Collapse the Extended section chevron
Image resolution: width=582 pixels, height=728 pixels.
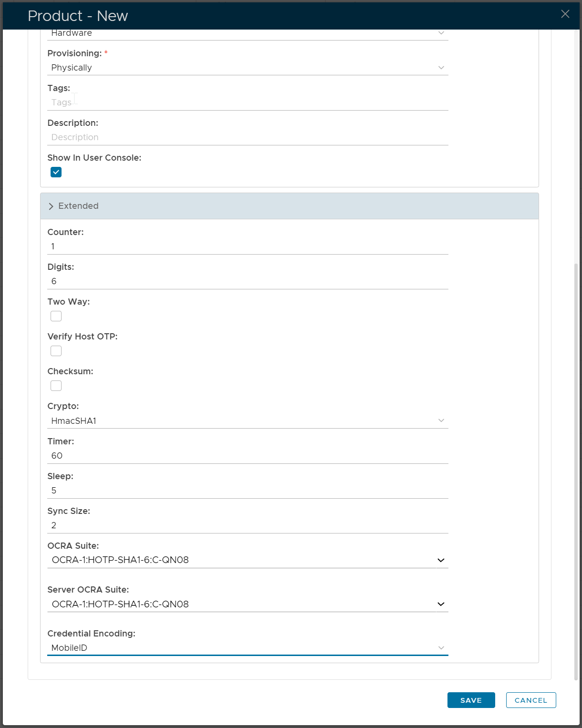(51, 206)
